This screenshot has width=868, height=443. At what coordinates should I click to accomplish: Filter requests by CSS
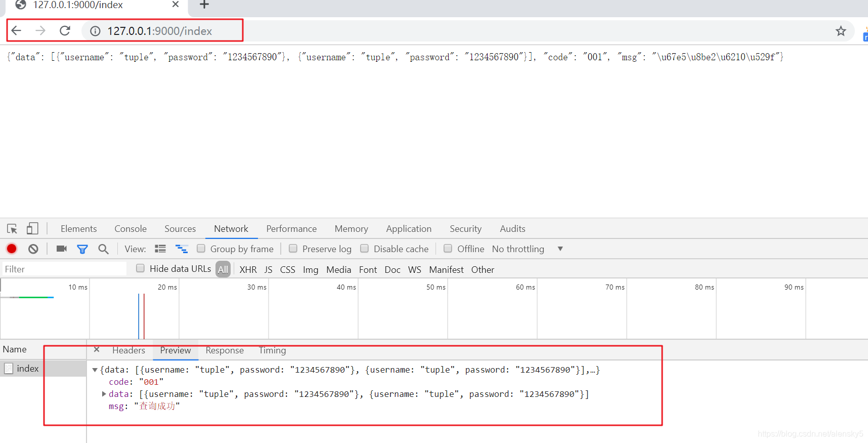point(287,270)
